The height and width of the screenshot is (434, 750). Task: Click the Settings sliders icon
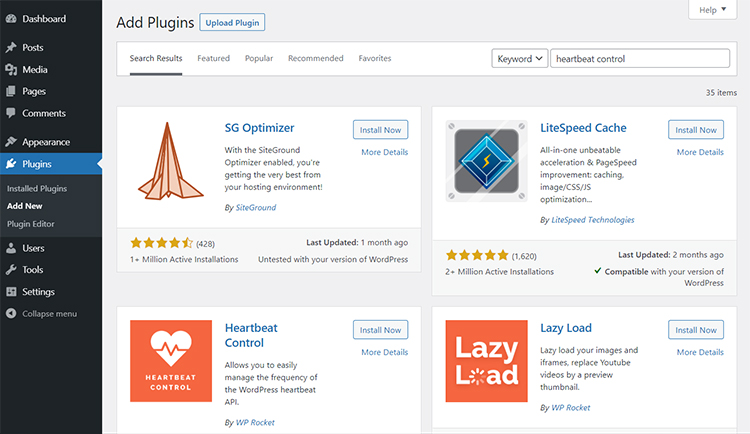10,292
